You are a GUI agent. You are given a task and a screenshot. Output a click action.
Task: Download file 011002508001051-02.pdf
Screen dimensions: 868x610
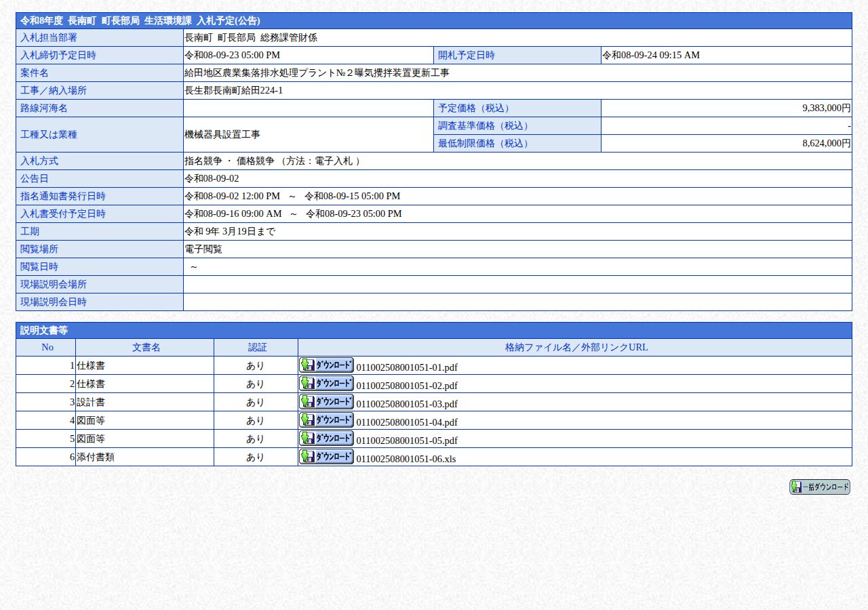click(326, 383)
